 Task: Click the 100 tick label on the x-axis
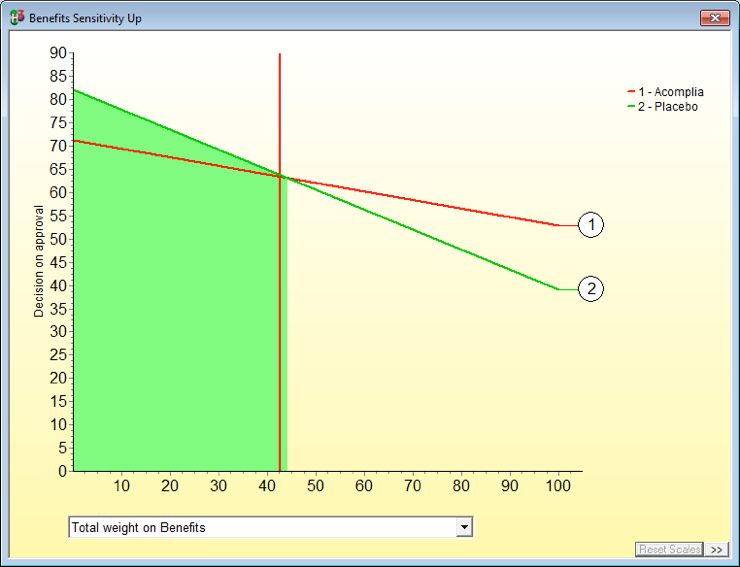tap(558, 486)
